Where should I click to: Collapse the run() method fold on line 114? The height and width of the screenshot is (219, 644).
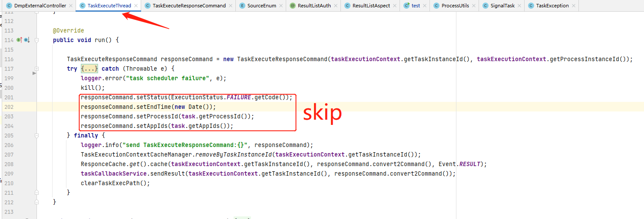point(37,40)
